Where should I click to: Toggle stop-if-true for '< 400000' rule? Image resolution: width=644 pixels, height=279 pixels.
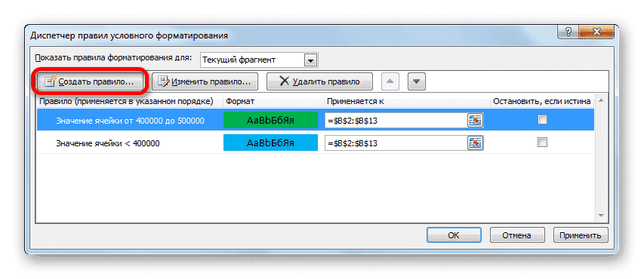click(543, 143)
